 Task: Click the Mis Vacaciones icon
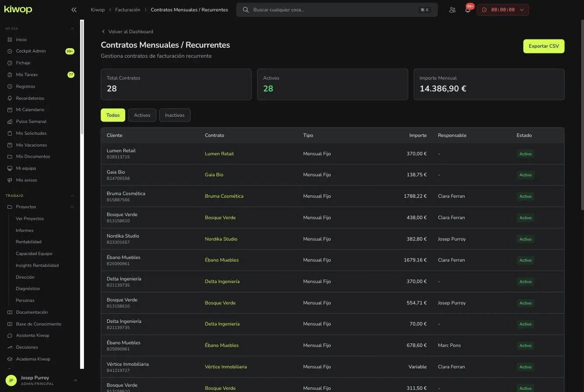tap(10, 145)
